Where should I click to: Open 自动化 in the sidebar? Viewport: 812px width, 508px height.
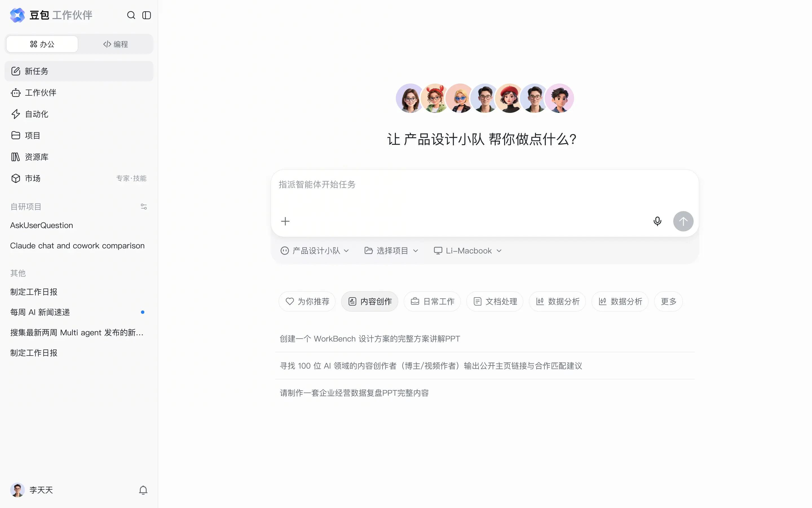click(x=79, y=114)
